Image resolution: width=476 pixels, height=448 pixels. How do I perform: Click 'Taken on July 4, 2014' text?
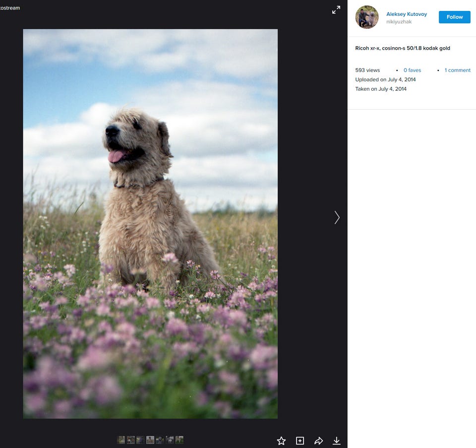(x=381, y=89)
